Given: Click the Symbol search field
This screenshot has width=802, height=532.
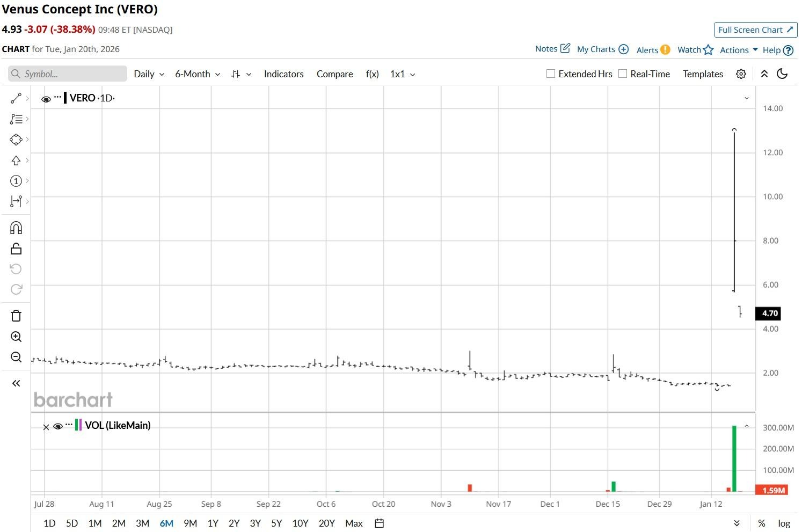Looking at the screenshot, I should coord(68,74).
